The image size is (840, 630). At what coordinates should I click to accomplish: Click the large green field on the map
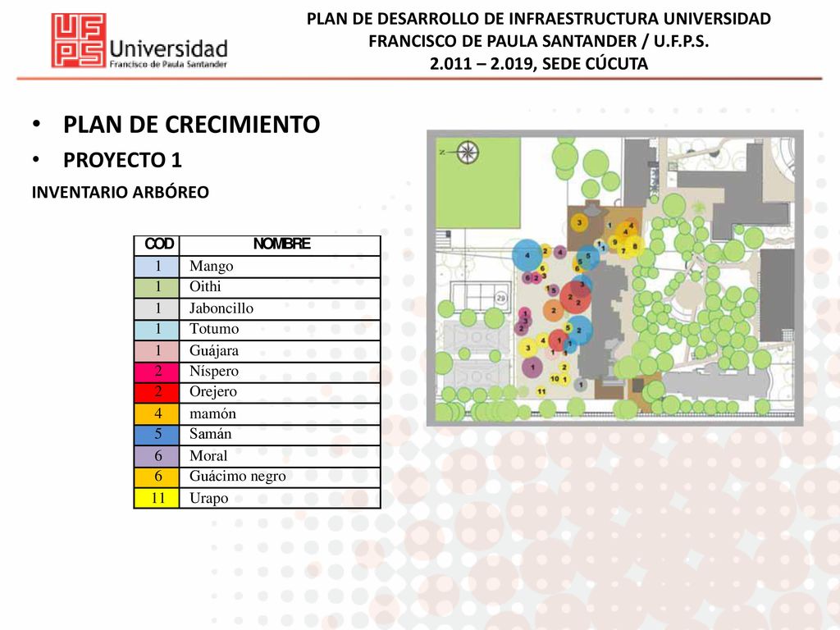click(x=478, y=183)
